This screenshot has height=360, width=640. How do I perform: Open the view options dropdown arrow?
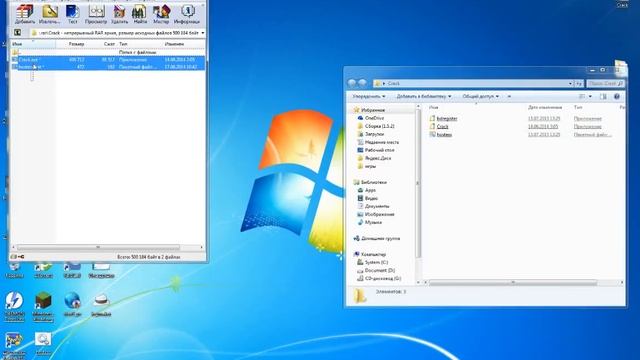point(590,96)
